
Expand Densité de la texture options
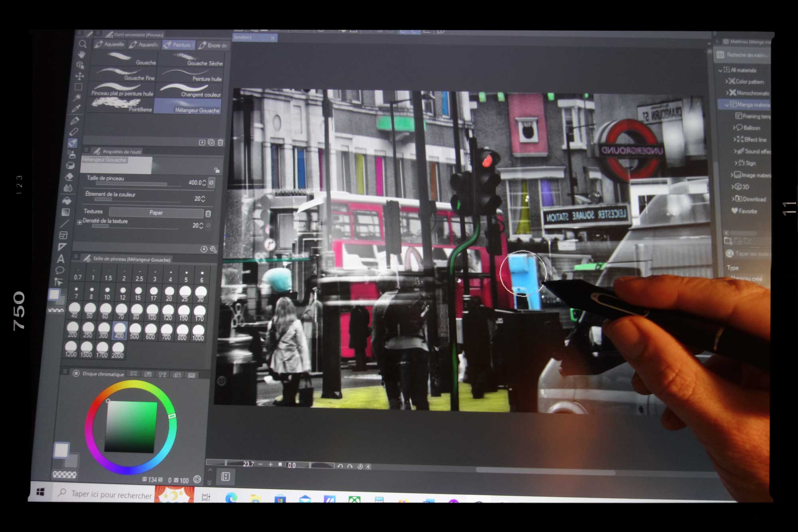tap(79, 222)
